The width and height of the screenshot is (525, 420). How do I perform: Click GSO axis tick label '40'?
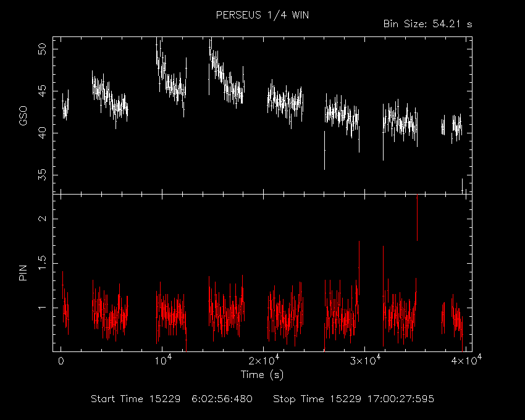click(x=43, y=133)
